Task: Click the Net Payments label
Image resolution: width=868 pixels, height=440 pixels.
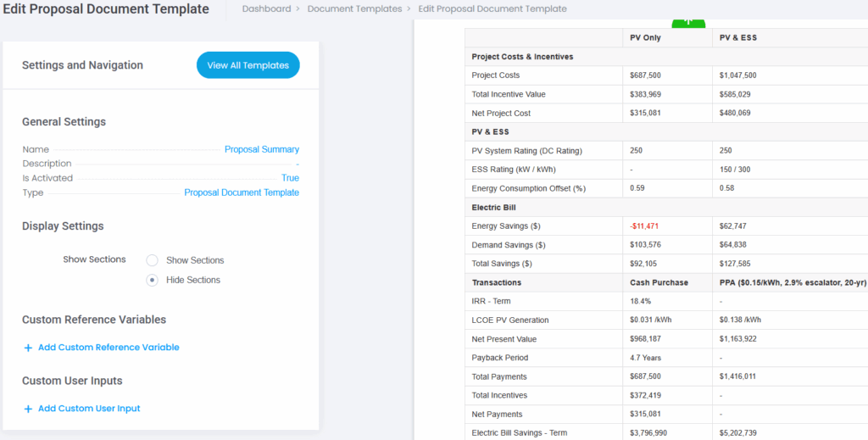Action: 497,414
